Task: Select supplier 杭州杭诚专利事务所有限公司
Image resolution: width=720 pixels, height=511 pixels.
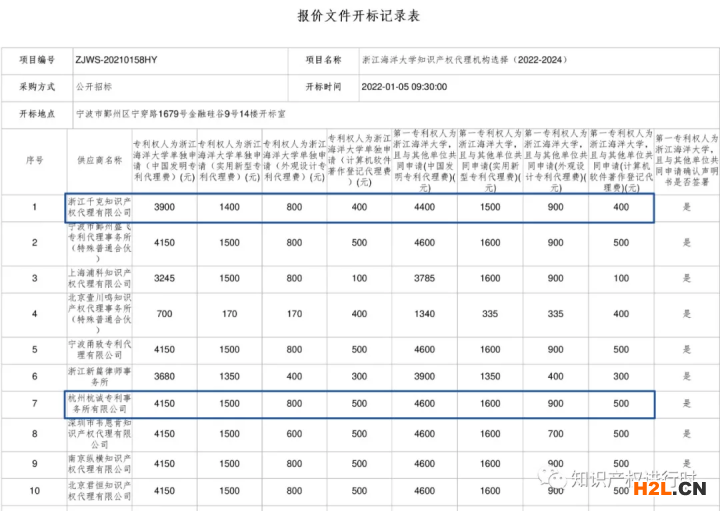Action: 100,404
